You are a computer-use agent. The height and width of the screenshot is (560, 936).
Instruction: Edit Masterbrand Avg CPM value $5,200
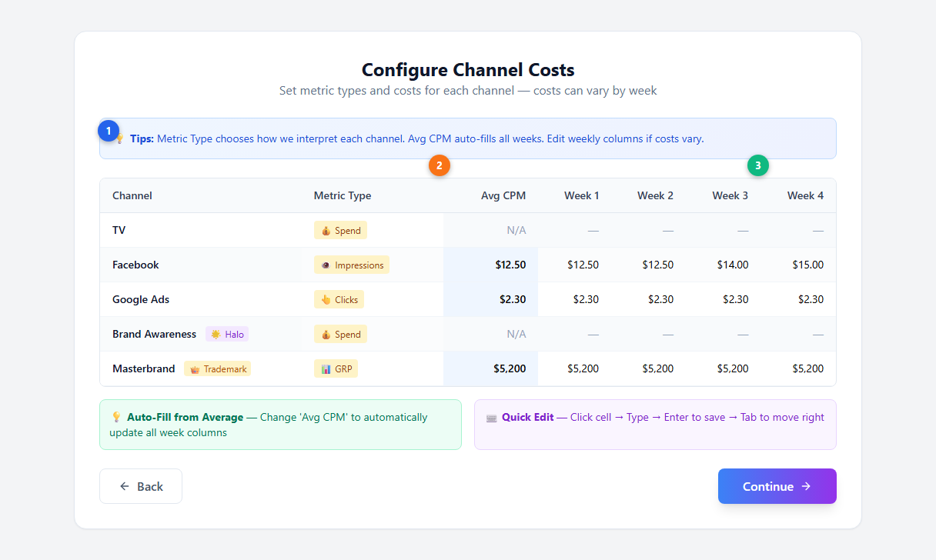tap(491, 368)
